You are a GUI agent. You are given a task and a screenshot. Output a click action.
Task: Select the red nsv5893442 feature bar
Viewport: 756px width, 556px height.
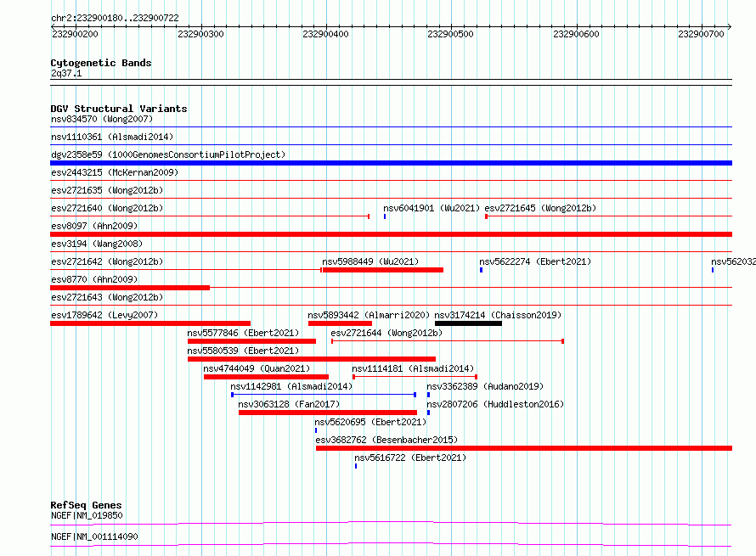coord(340,323)
